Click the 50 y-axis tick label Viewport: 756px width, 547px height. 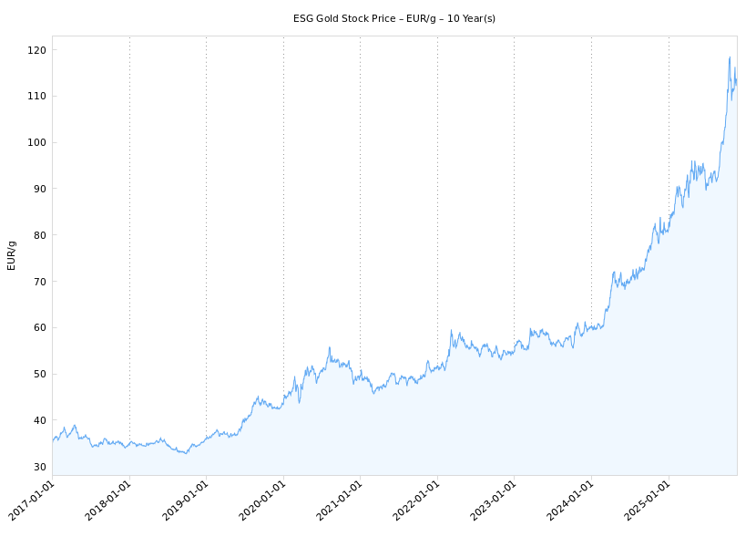tap(39, 374)
